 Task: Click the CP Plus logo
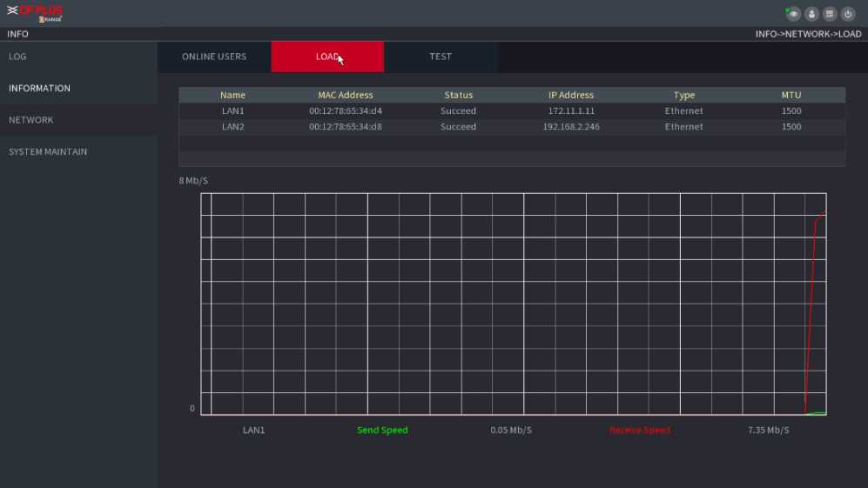36,13
